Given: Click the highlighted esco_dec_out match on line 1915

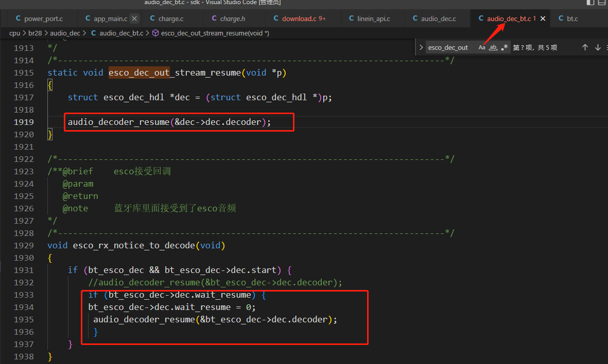Looking at the screenshot, I should click(x=139, y=73).
